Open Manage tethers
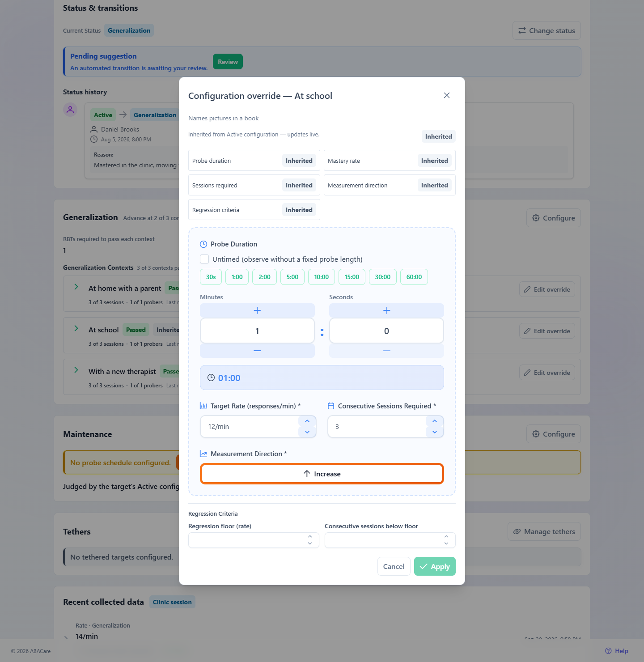This screenshot has width=644, height=662. pyautogui.click(x=544, y=531)
